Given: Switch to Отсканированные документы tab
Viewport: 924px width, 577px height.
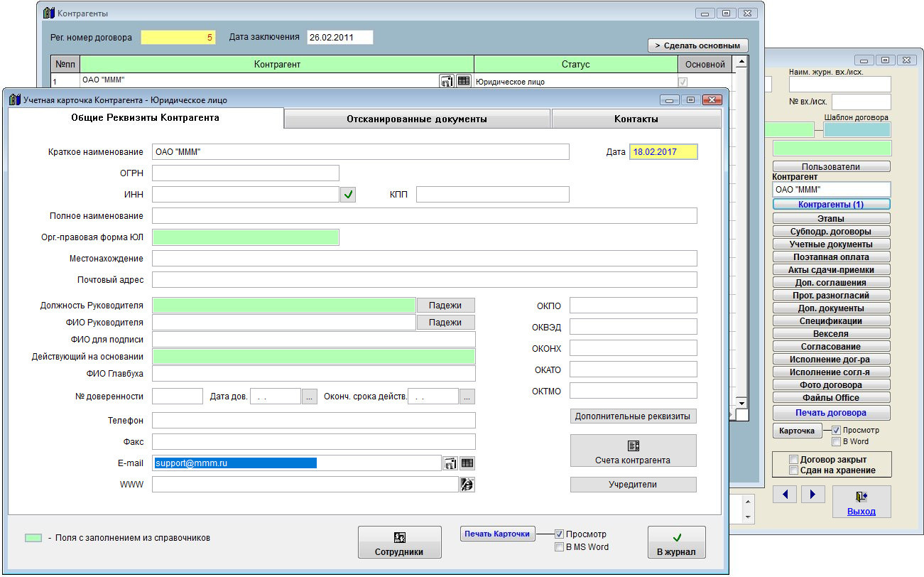Looking at the screenshot, I should (417, 119).
